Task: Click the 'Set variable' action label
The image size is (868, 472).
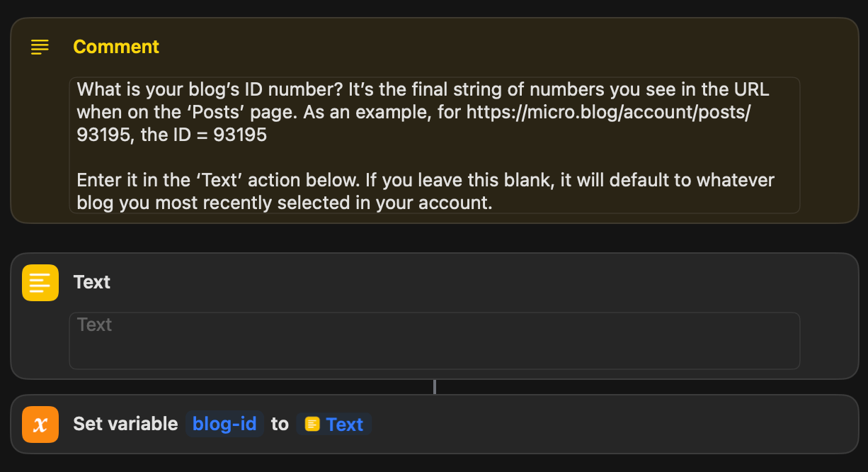Action: pyautogui.click(x=125, y=424)
